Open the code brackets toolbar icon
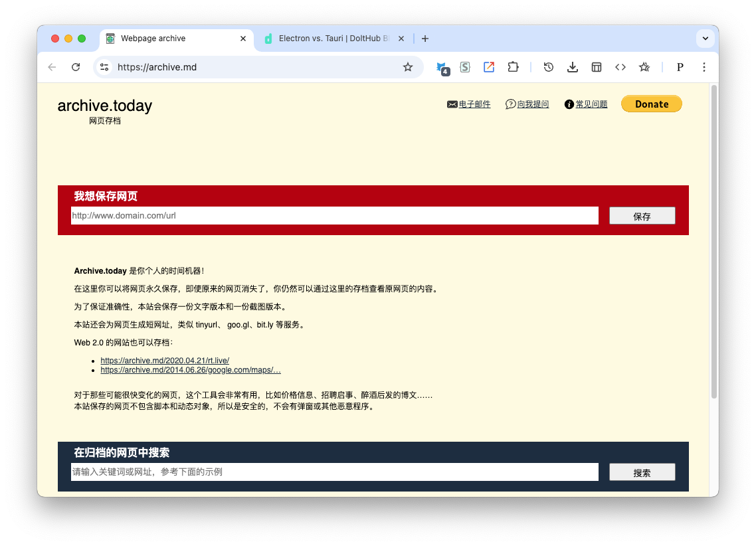 (x=620, y=67)
